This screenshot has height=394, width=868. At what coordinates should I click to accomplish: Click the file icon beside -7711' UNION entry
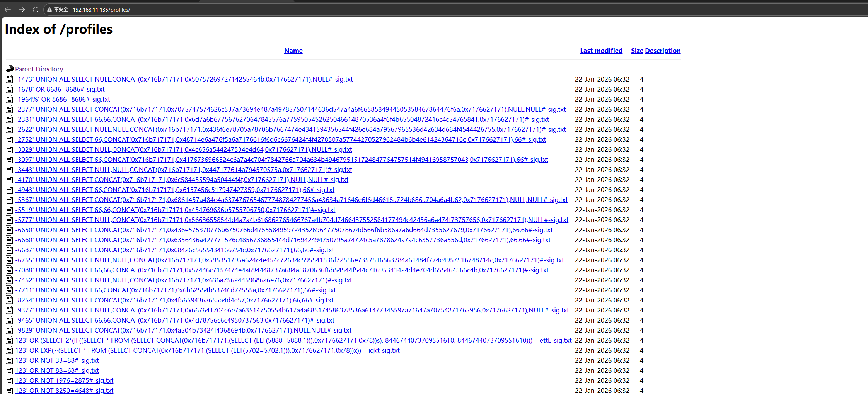click(x=9, y=290)
